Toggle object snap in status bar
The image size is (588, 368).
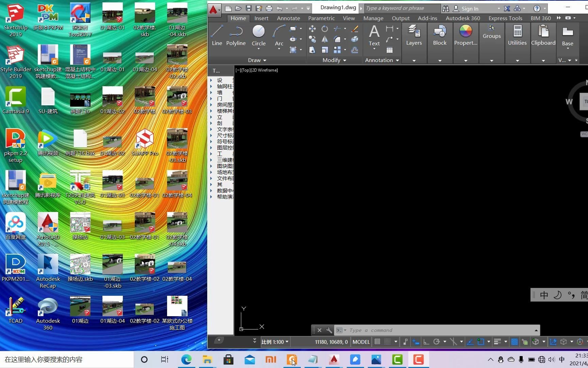480,342
